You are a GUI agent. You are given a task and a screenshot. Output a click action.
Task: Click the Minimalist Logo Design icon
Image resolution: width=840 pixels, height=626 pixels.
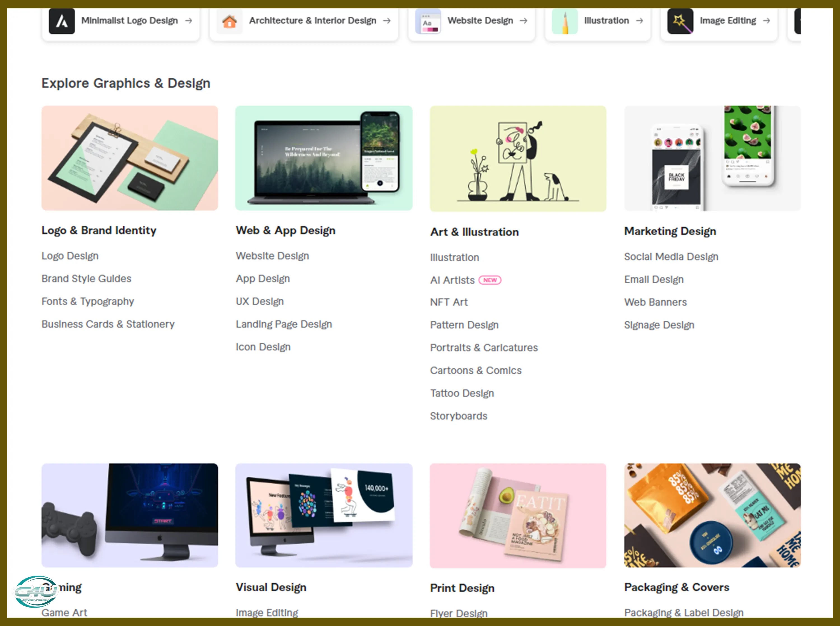tap(62, 21)
